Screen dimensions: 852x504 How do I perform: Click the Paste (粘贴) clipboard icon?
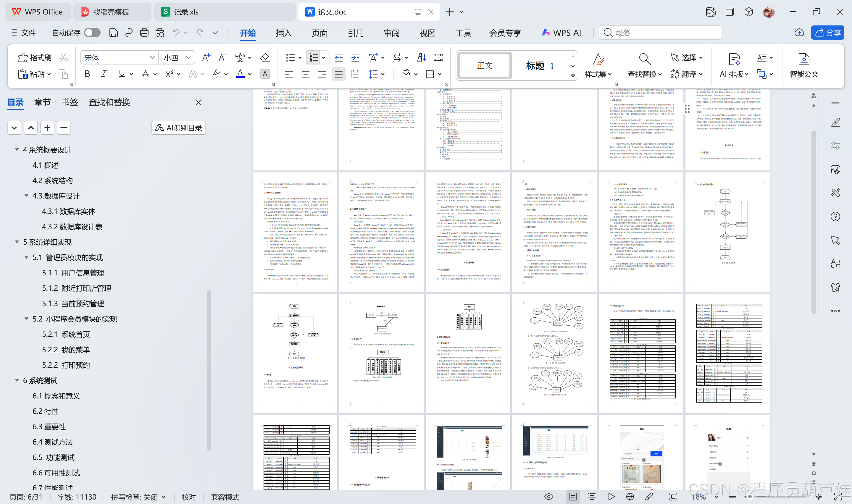click(23, 74)
